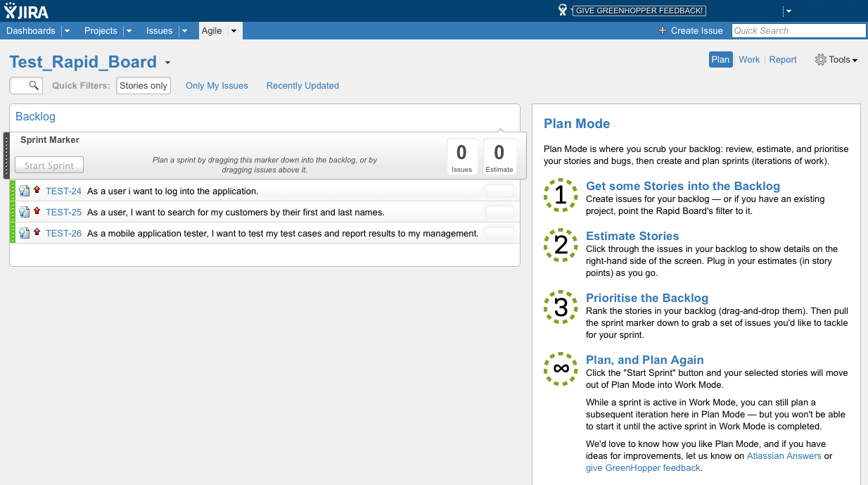Click the Plan Mode panel title
The height and width of the screenshot is (485, 868).
[577, 124]
